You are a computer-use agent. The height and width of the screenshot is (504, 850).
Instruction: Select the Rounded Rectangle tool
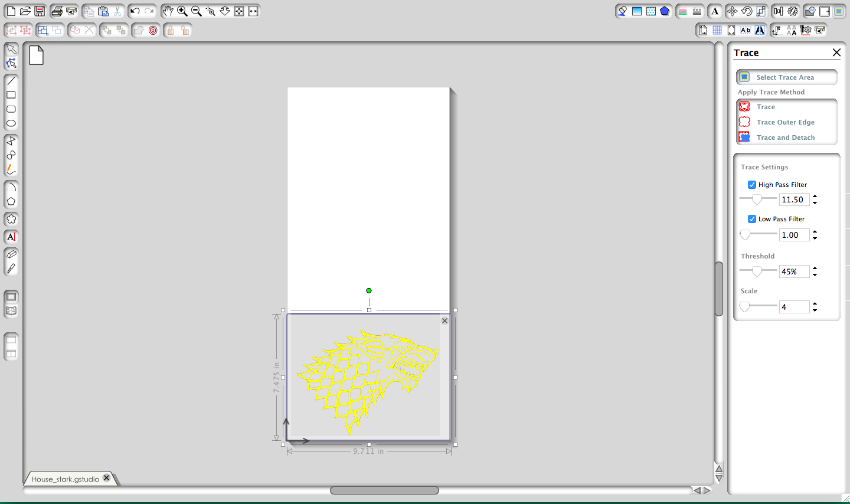click(11, 109)
